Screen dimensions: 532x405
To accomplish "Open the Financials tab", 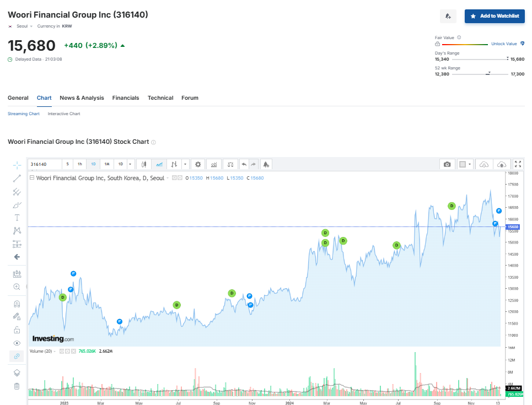I will click(x=126, y=98).
